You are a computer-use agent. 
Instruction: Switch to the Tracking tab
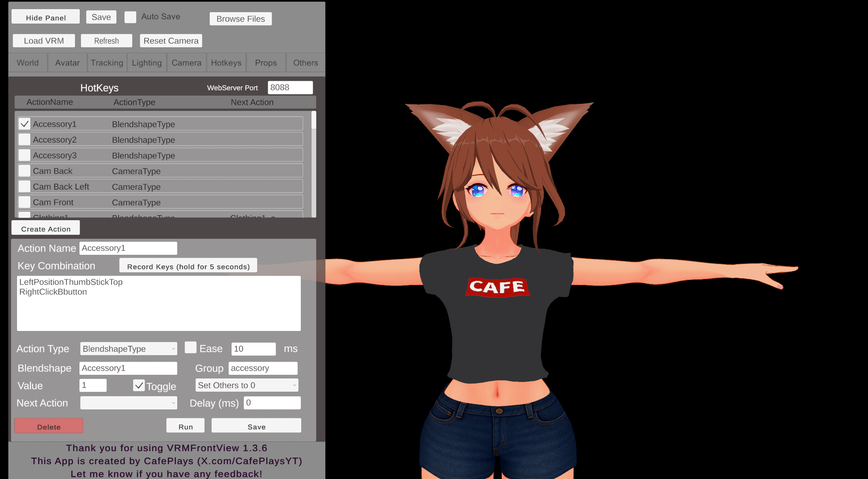[x=107, y=63]
